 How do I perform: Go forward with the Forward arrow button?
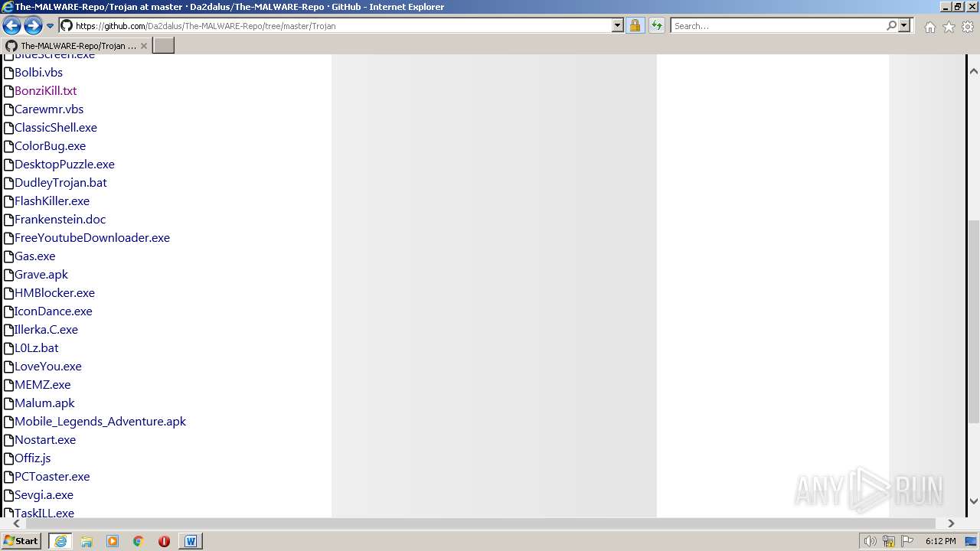(x=33, y=26)
